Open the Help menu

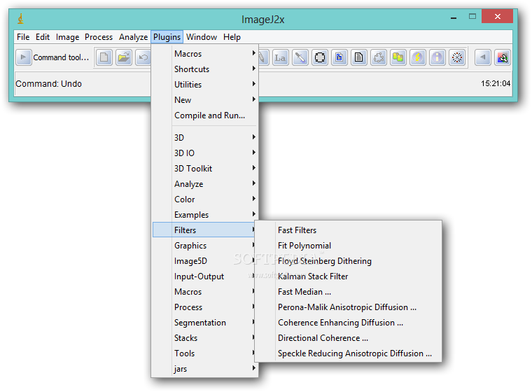(x=232, y=37)
